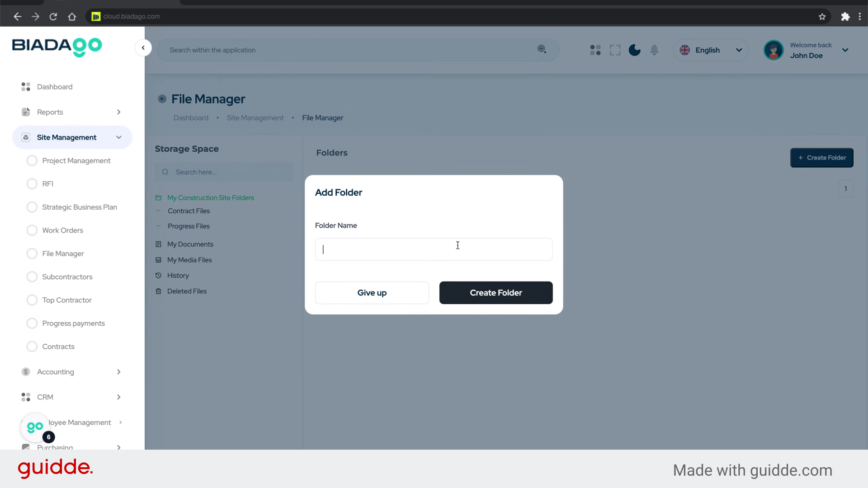Open Dashboard from sidebar menu
This screenshot has width=868, height=488.
point(54,87)
